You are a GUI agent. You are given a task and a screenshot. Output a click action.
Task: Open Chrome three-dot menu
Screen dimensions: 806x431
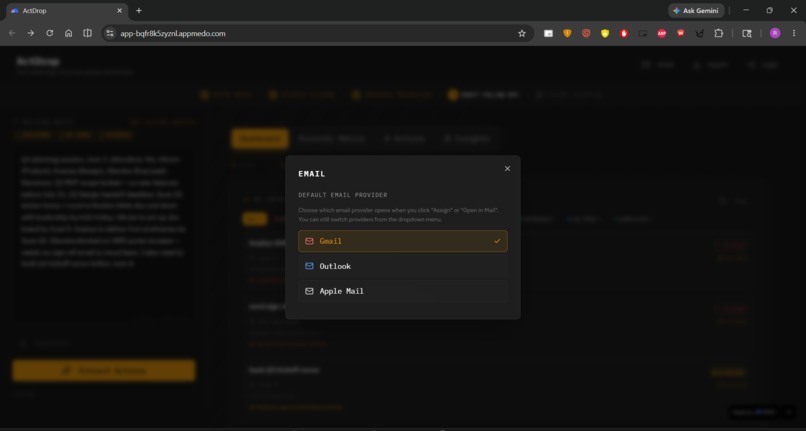(x=794, y=33)
